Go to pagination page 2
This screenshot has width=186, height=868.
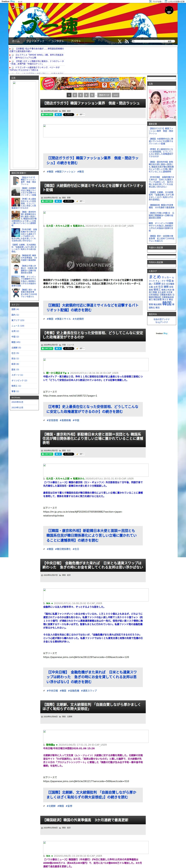[75, 95]
